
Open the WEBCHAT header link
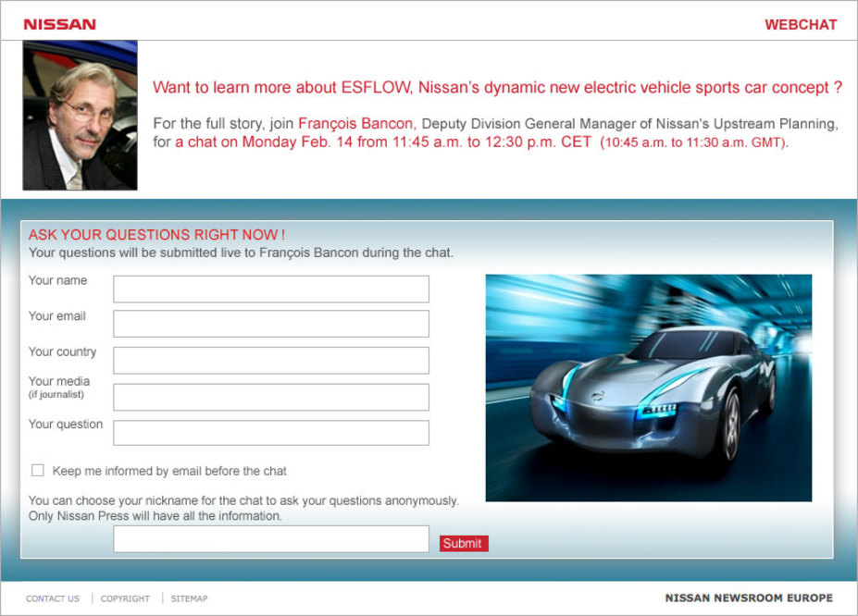click(801, 25)
